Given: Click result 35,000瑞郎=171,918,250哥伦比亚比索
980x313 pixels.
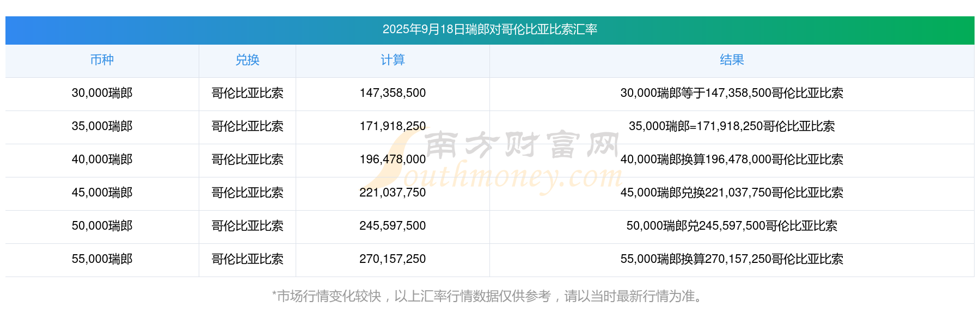Looking at the screenshot, I should pyautogui.click(x=732, y=126).
